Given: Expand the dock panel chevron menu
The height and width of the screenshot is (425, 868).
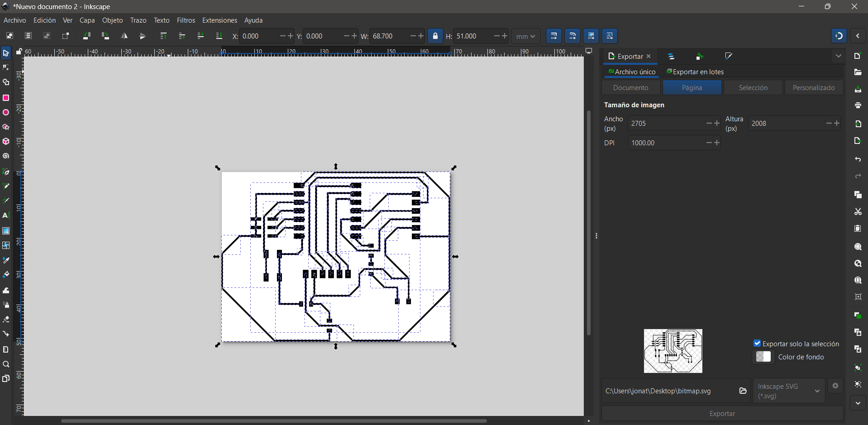Looking at the screenshot, I should pyautogui.click(x=838, y=56).
